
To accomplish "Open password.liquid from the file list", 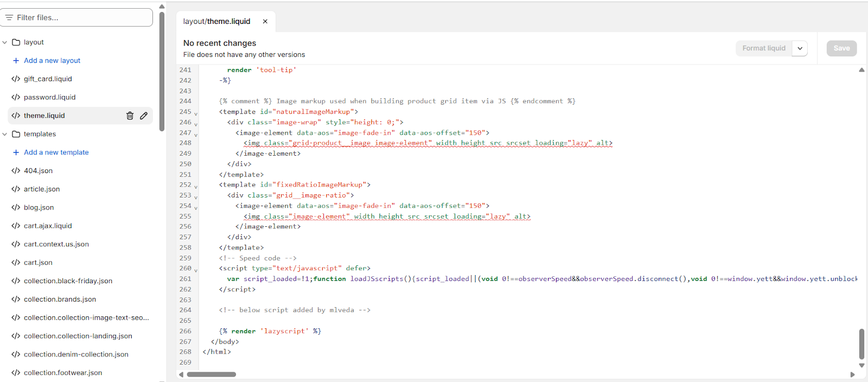I will (x=49, y=97).
